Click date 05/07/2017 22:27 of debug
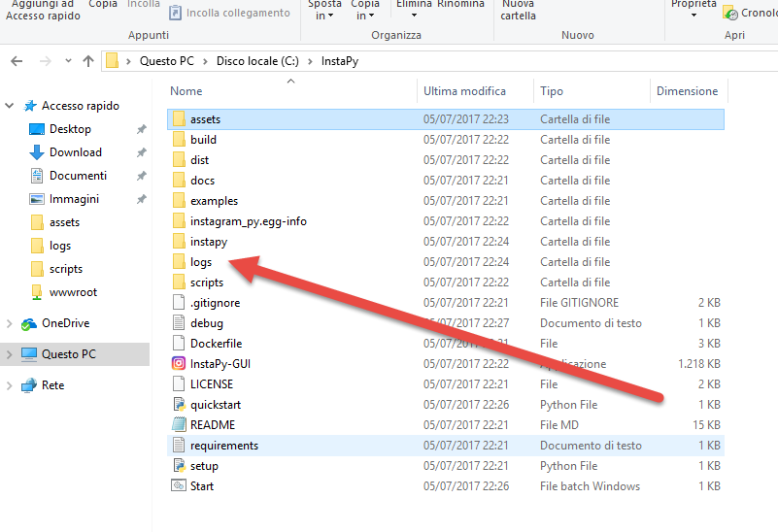This screenshot has width=778, height=532. point(466,322)
